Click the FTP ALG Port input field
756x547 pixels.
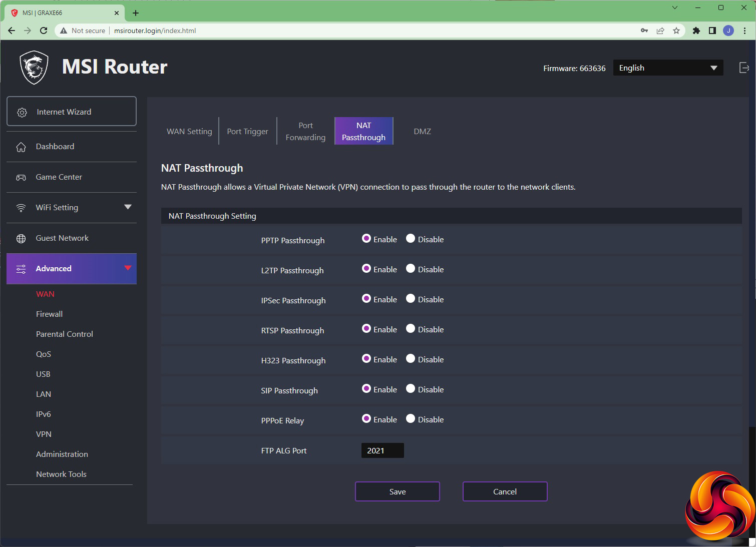point(383,450)
